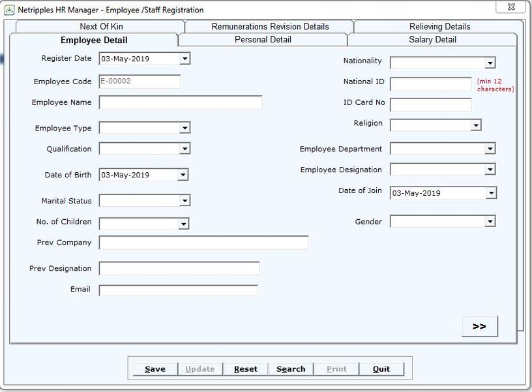Open the Relieving Details tab
Image resolution: width=532 pixels, height=392 pixels.
pos(439,27)
